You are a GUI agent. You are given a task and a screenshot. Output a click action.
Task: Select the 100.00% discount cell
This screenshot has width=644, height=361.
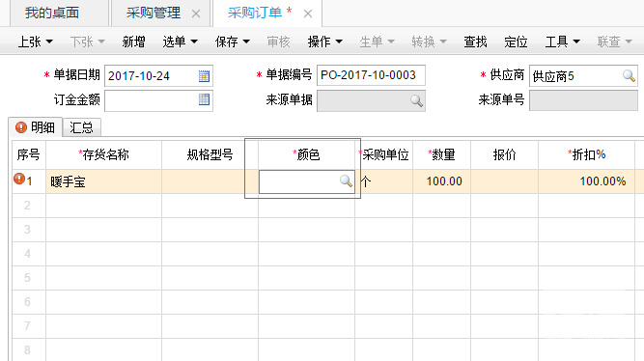(586, 181)
